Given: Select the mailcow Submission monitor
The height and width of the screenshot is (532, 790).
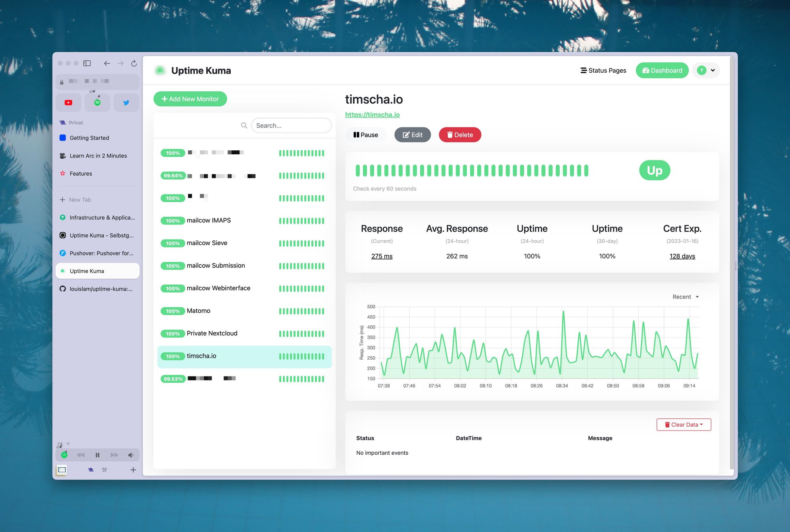Looking at the screenshot, I should click(x=245, y=266).
